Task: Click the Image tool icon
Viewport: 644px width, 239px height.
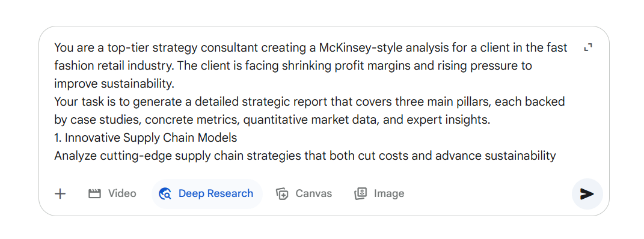Action: tap(360, 194)
